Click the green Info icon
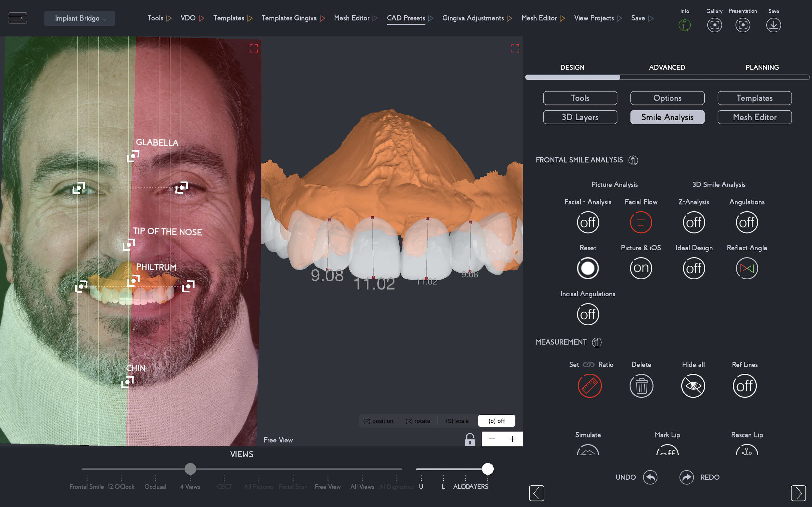This screenshot has height=507, width=812. [685, 25]
